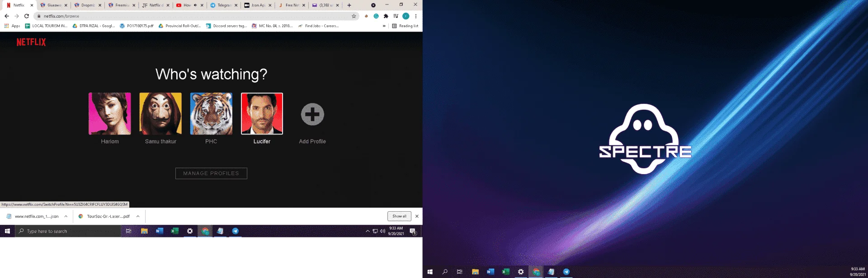The width and height of the screenshot is (868, 278).
Task: Open the Apps bookmarks shortcut
Action: click(x=12, y=26)
